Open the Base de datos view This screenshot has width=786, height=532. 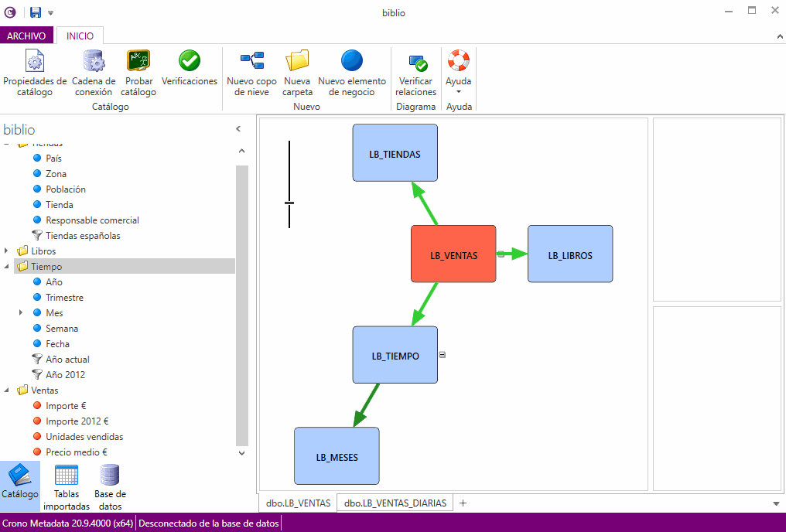pyautogui.click(x=110, y=487)
